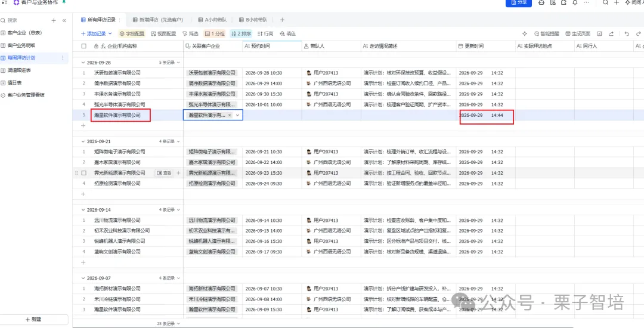Click the share-export arrow icon in toolbar

click(x=611, y=33)
